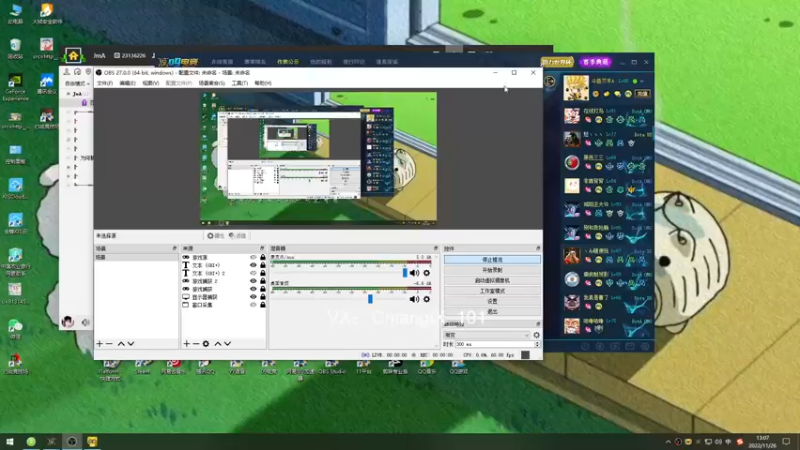Open the 视图(V) menu in OBS
The height and width of the screenshot is (450, 800).
tap(151, 83)
